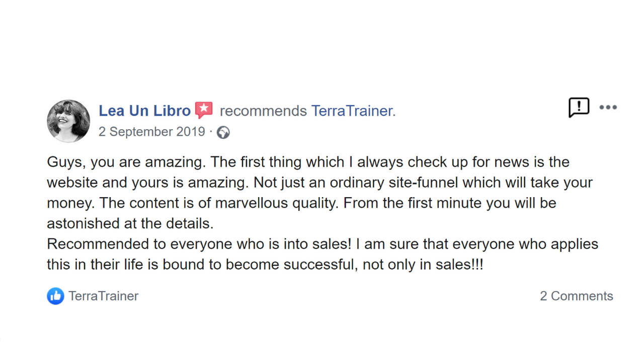
Task: Click the reviewer's profile picture
Action: (68, 121)
